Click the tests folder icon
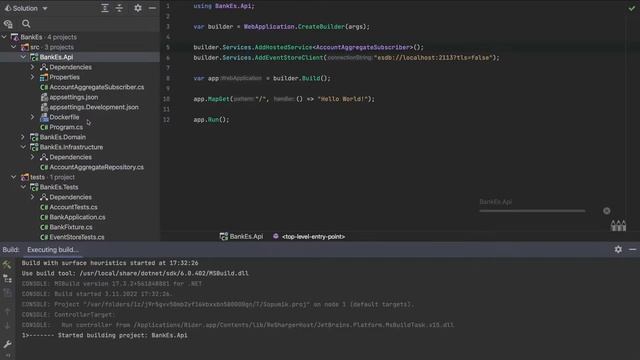The image size is (640, 360). [x=25, y=177]
